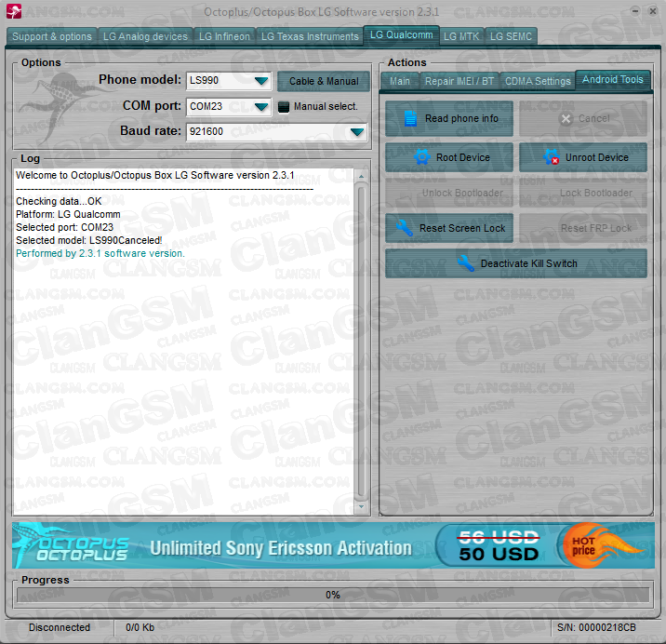Minimize the Octoplus window
666x644 pixels.
click(x=635, y=11)
